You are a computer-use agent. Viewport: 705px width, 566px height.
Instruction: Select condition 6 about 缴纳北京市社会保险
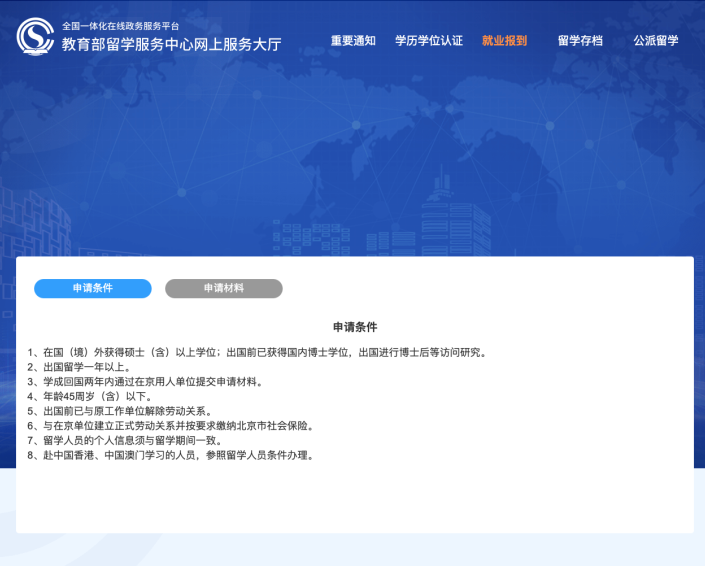(171, 426)
